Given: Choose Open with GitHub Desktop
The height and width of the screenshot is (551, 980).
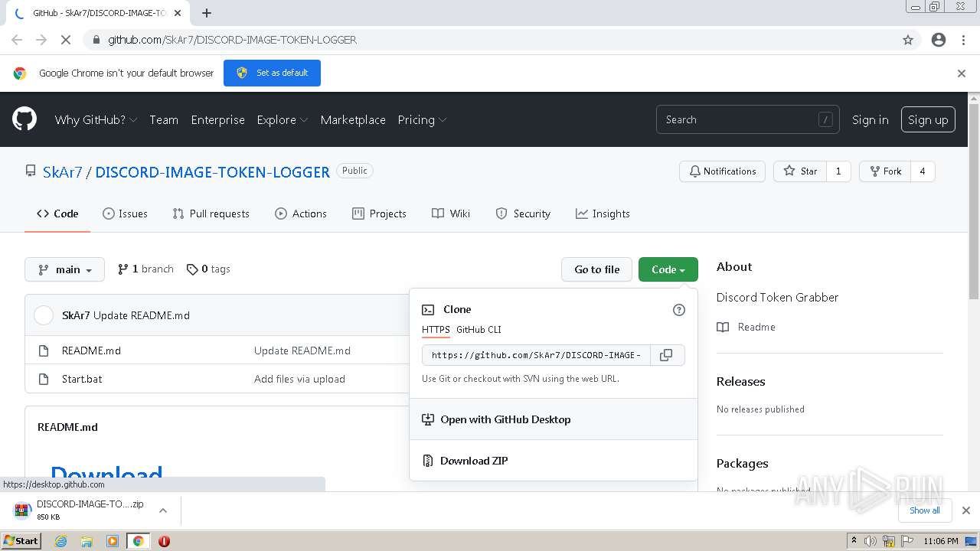Looking at the screenshot, I should (554, 419).
